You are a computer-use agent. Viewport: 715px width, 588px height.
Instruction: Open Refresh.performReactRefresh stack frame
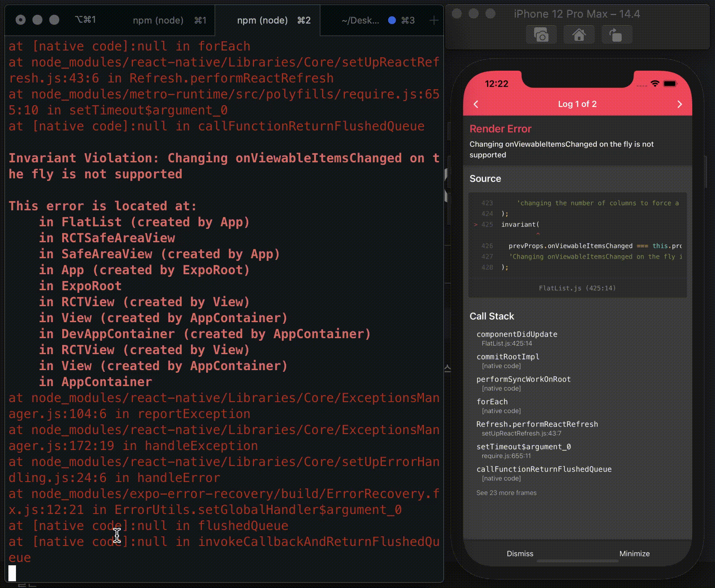point(537,428)
